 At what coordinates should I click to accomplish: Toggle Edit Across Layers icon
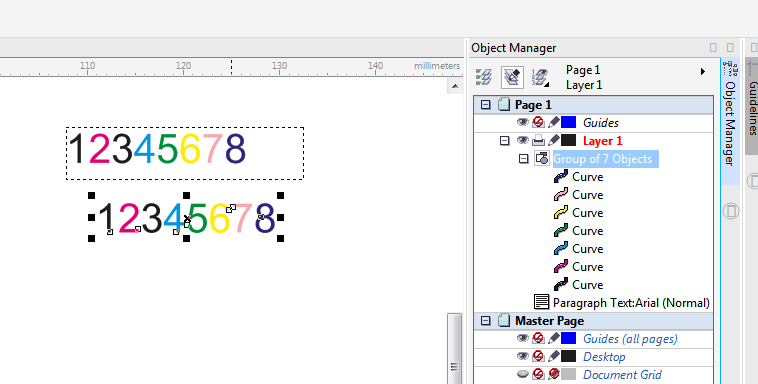pos(512,77)
